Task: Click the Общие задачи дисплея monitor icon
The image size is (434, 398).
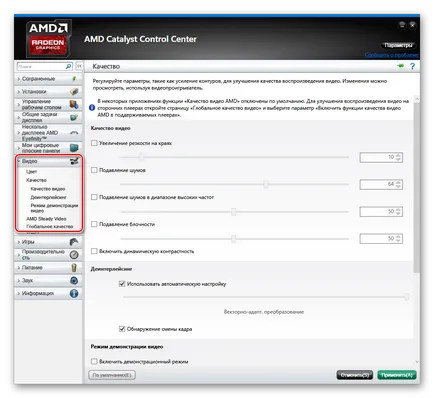Action: pyautogui.click(x=74, y=117)
